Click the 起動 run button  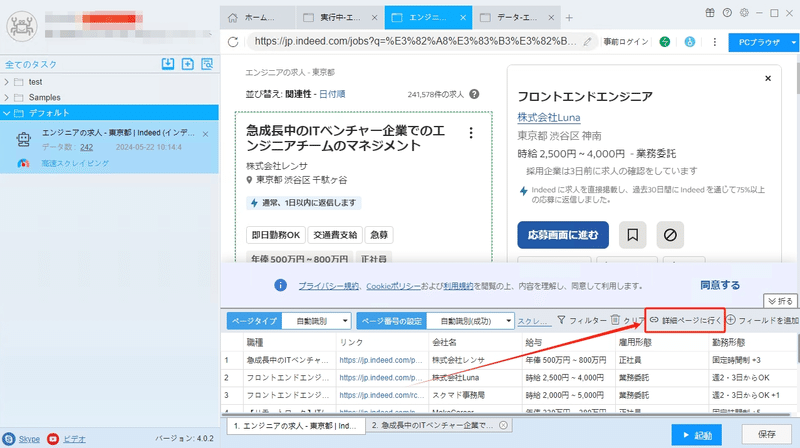click(x=696, y=435)
